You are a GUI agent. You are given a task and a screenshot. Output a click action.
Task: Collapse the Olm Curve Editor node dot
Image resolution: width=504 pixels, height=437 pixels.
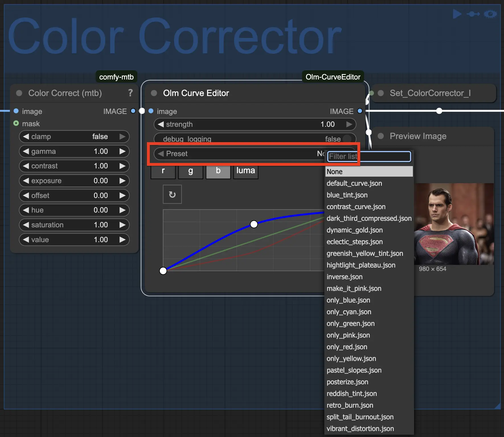tap(154, 93)
